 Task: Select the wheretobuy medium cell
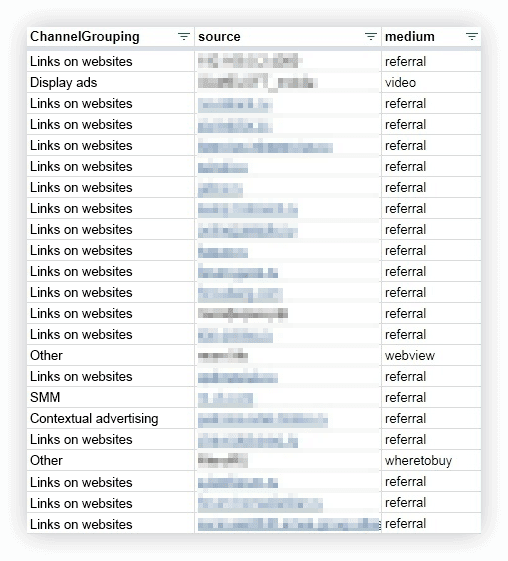point(431,460)
